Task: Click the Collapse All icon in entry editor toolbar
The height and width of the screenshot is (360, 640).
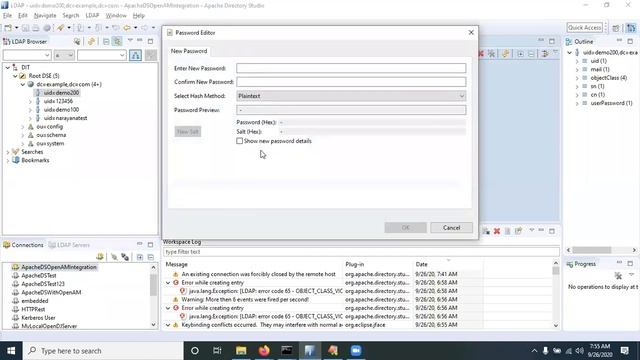Action: pyautogui.click(x=531, y=53)
